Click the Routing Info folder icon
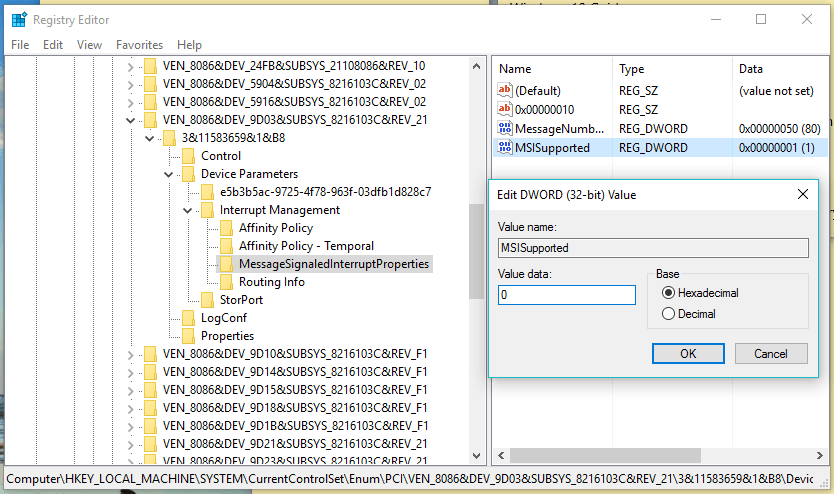Screen dimensions: 834x494 pos(226,282)
